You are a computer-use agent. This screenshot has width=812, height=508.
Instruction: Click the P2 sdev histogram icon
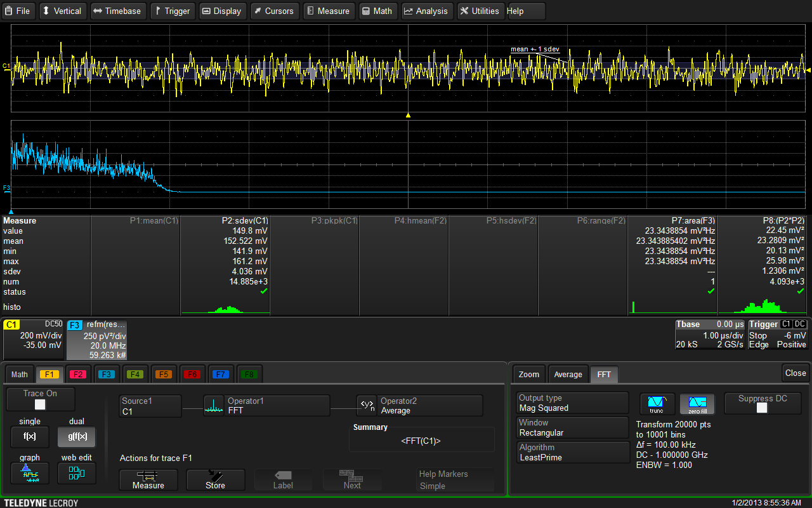pos(225,309)
